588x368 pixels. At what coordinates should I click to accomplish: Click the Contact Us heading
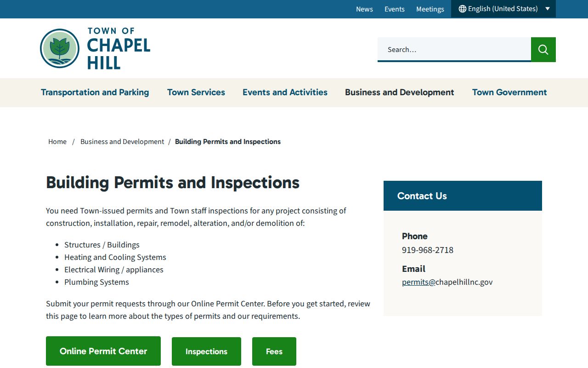pos(422,196)
